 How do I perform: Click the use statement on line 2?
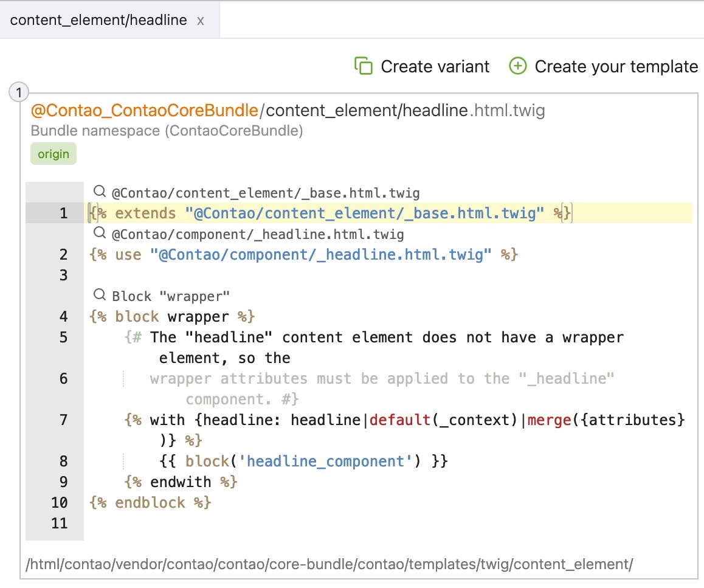pyautogui.click(x=303, y=254)
